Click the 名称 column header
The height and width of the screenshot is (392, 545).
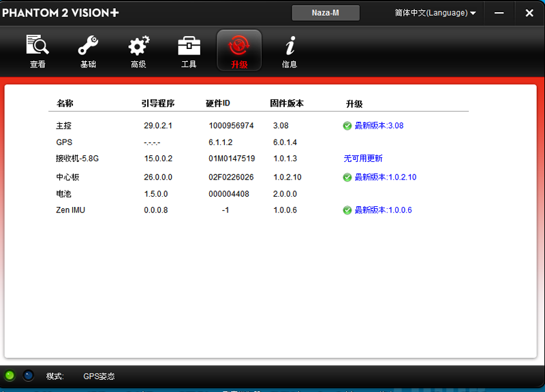(65, 103)
